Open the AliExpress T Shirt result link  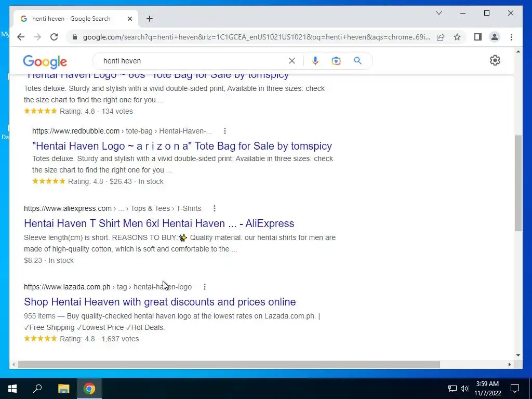[159, 223]
